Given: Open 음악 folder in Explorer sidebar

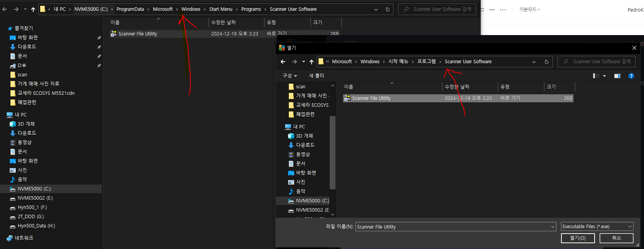Looking at the screenshot, I should click(22, 179).
